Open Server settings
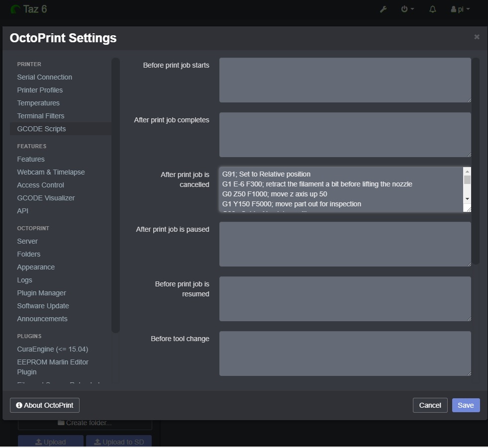The image size is (488, 448). (x=27, y=241)
